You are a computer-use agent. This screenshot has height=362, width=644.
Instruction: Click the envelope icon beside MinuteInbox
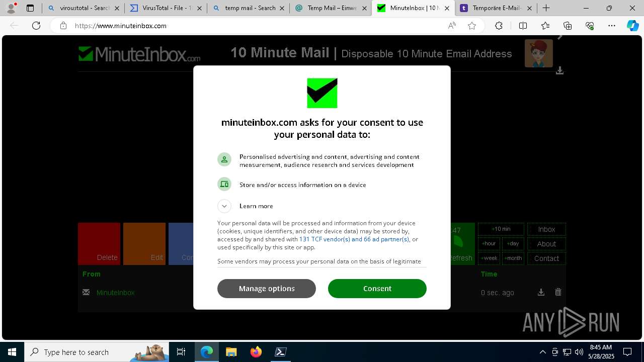[x=86, y=292]
